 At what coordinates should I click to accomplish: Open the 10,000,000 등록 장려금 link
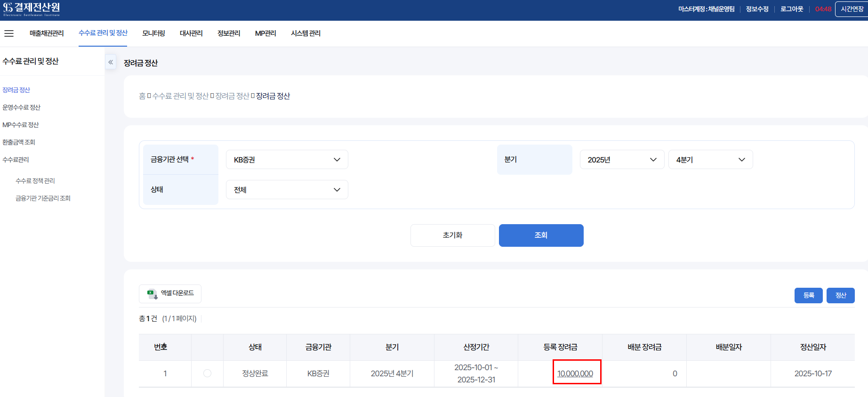click(575, 373)
